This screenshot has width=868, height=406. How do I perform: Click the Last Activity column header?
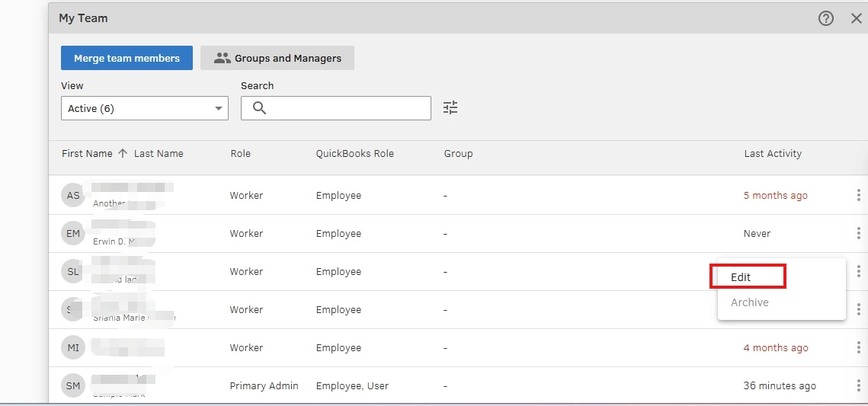coord(773,154)
